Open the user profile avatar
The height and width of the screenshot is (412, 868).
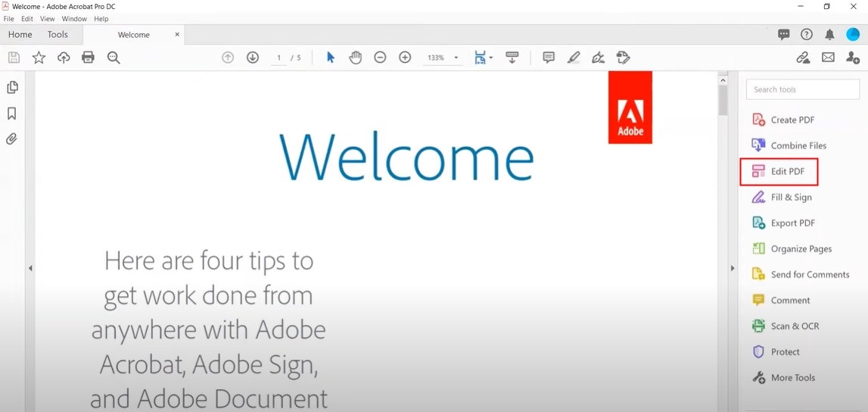(853, 34)
